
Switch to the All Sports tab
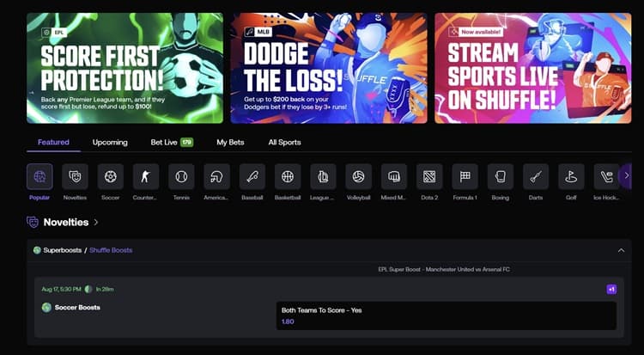(x=284, y=143)
